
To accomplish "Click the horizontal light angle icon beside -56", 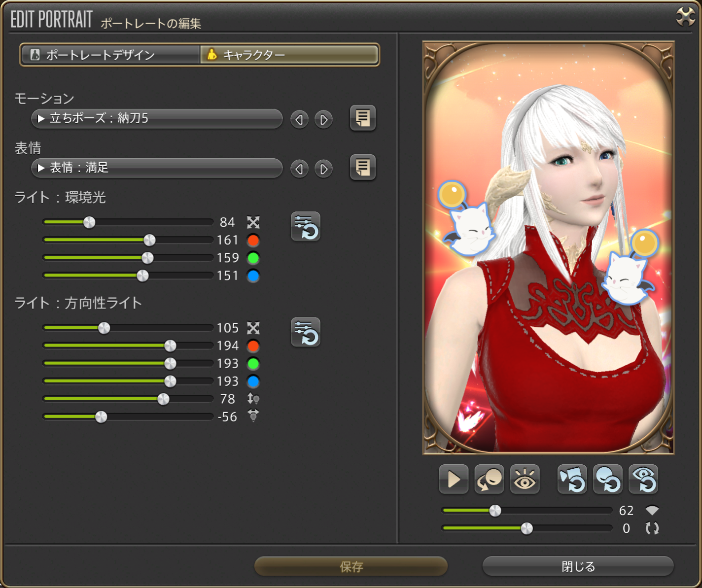I will (253, 416).
